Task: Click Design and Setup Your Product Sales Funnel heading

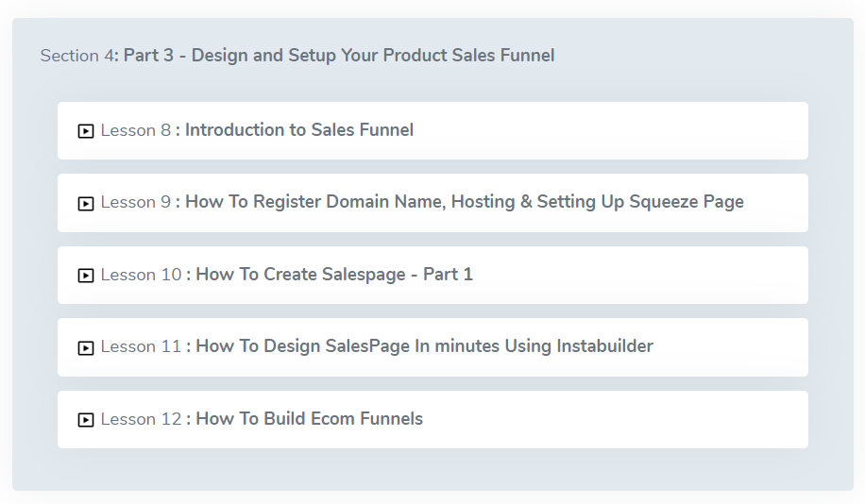Action: pos(373,55)
